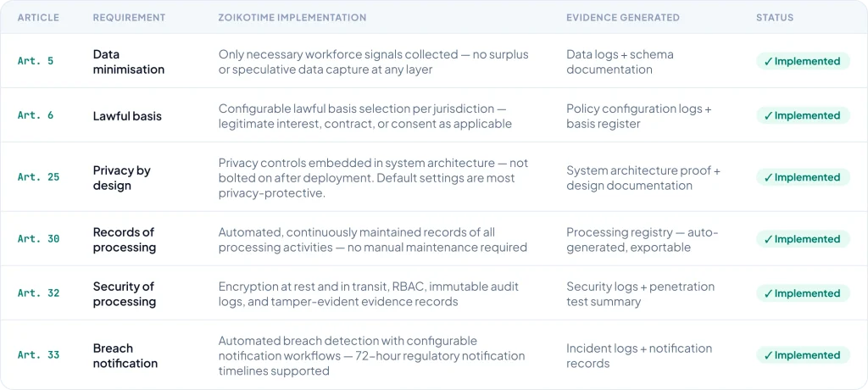Click the Art. 30 article code
The image size is (868, 390).
(38, 239)
